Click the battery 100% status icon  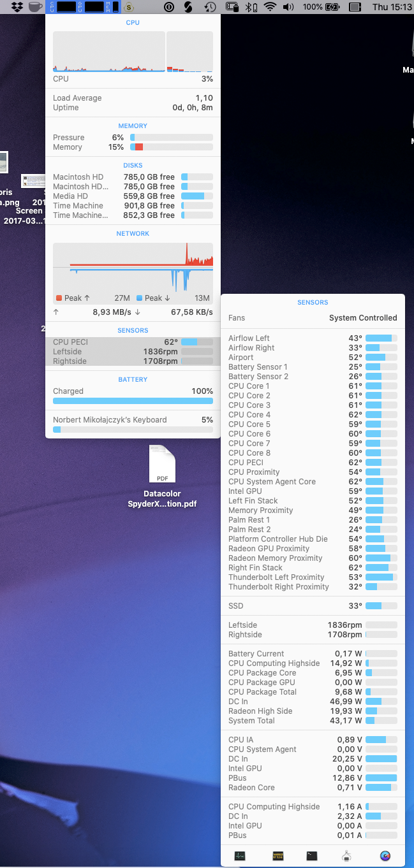[322, 7]
